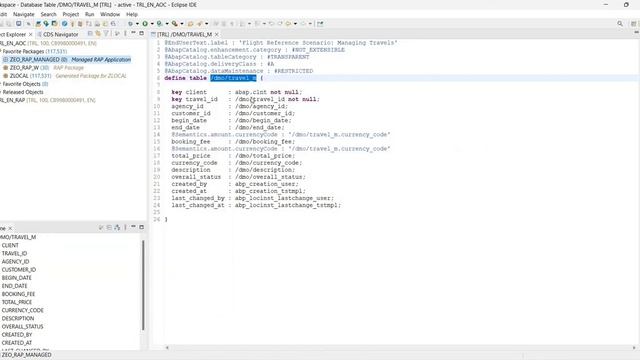Image resolution: width=640 pixels, height=360 pixels.
Task: Toggle Link with Editor in Project Explorer
Action: click(x=98, y=34)
